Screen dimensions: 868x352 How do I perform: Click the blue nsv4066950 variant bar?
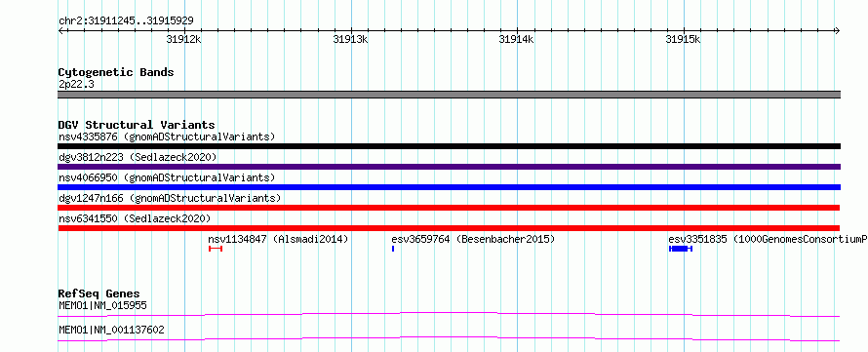click(450, 187)
